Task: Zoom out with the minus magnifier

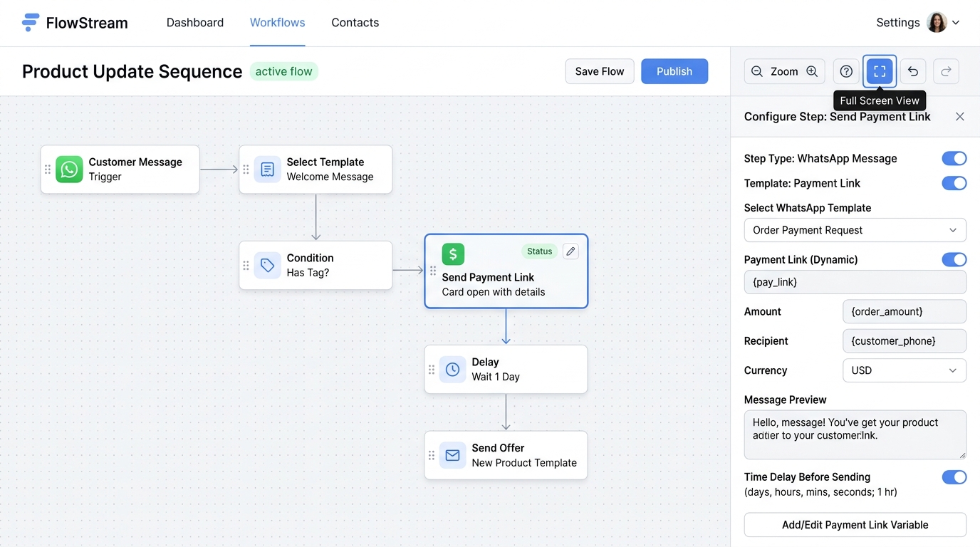Action: coord(757,71)
